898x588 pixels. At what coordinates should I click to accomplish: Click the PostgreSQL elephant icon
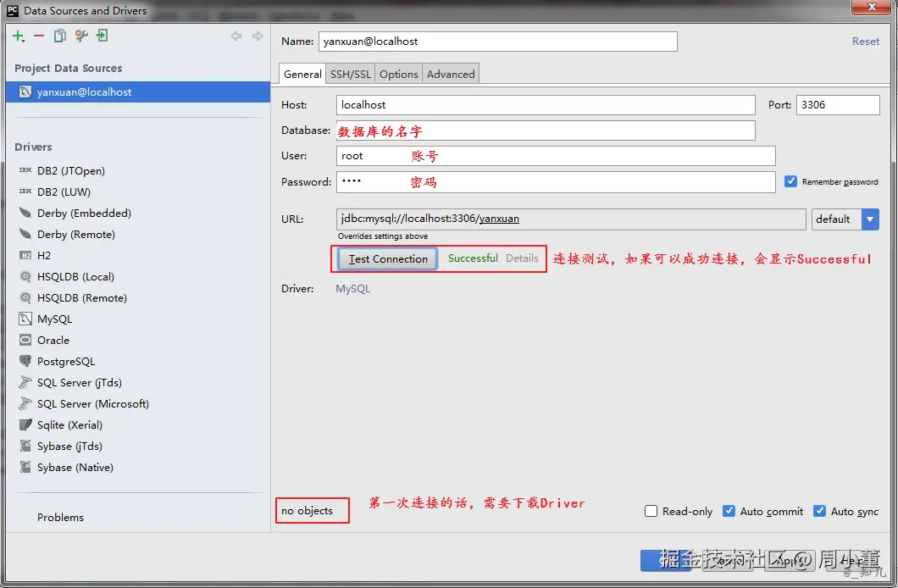25,361
